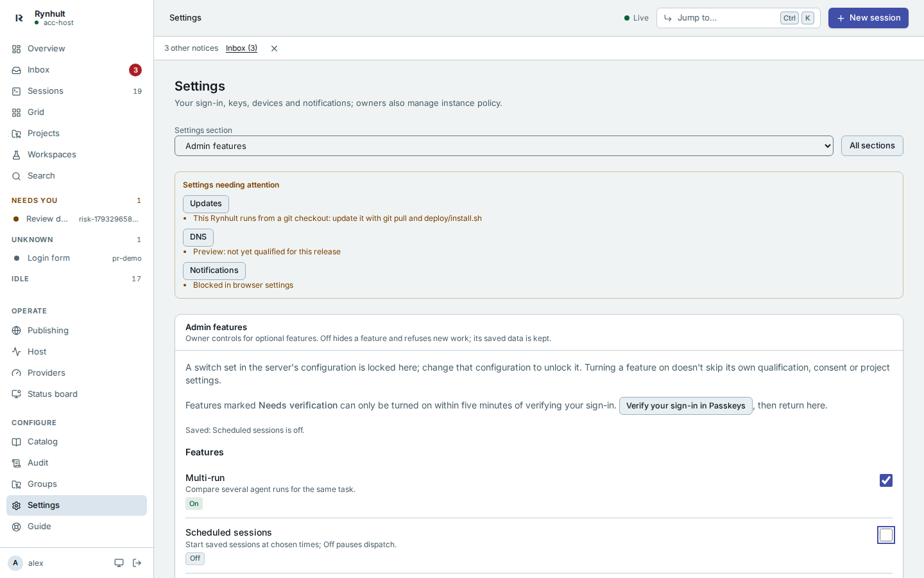
Task: Click the Scheduled sessions 'Off' badge
Action: coord(195,559)
